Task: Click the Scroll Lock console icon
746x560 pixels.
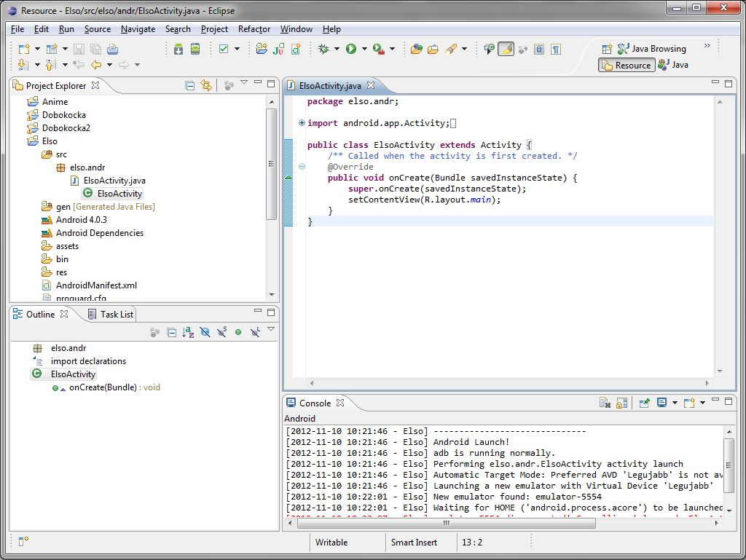Action: click(x=622, y=403)
